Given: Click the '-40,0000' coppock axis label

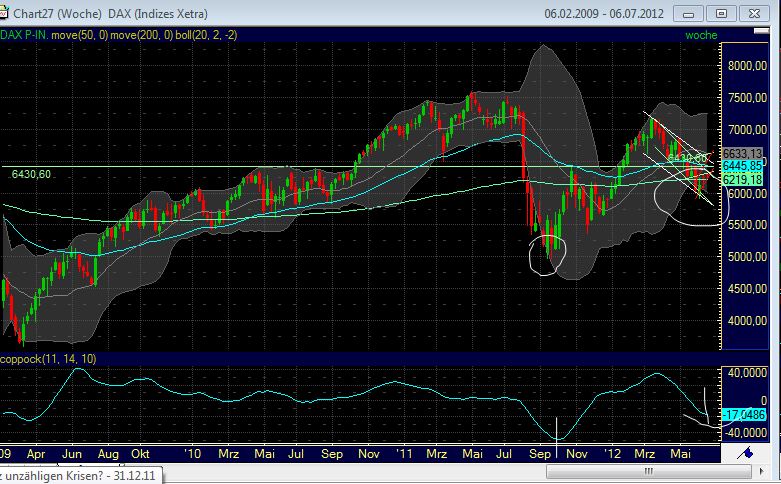Looking at the screenshot, I should pyautogui.click(x=746, y=433).
